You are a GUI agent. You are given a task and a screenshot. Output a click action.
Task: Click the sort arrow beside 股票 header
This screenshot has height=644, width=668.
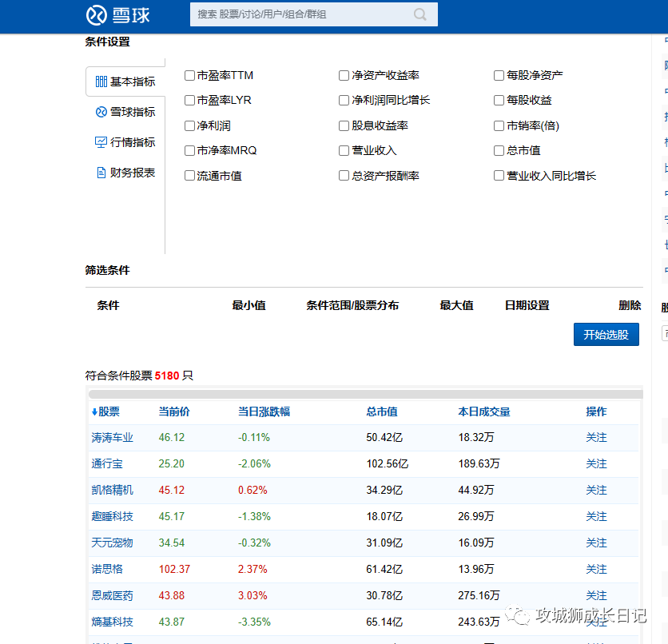click(94, 412)
